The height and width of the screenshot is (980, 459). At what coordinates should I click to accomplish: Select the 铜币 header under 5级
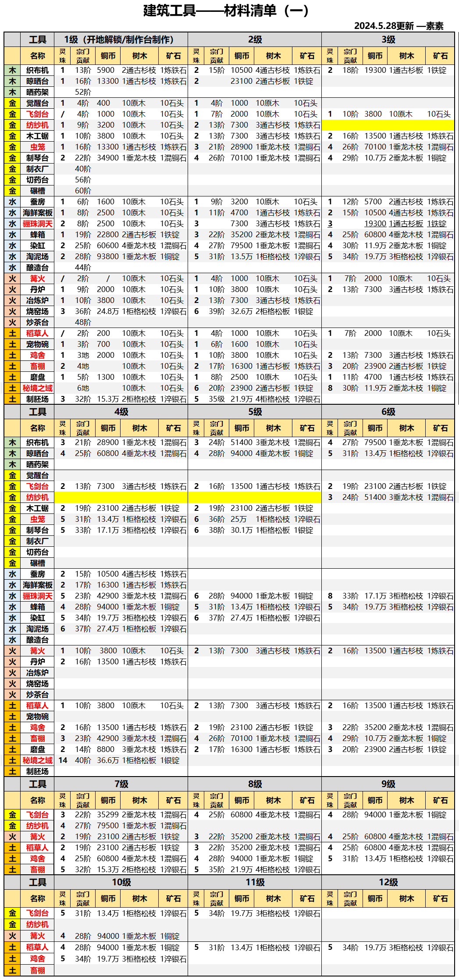click(242, 428)
